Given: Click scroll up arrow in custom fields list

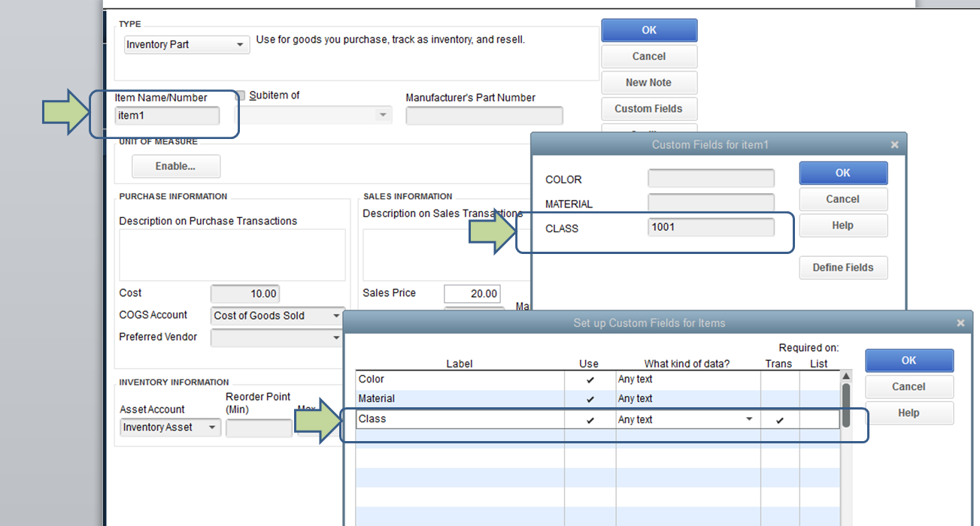Looking at the screenshot, I should click(x=846, y=376).
